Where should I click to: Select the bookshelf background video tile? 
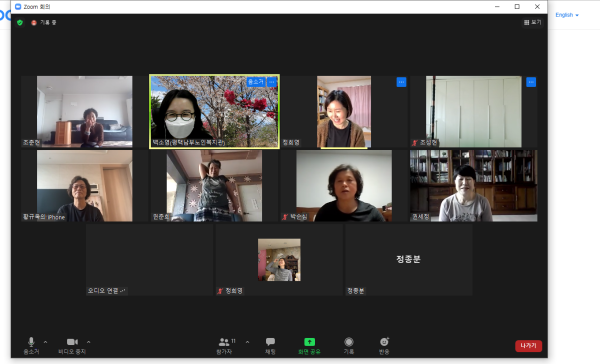[x=473, y=186]
